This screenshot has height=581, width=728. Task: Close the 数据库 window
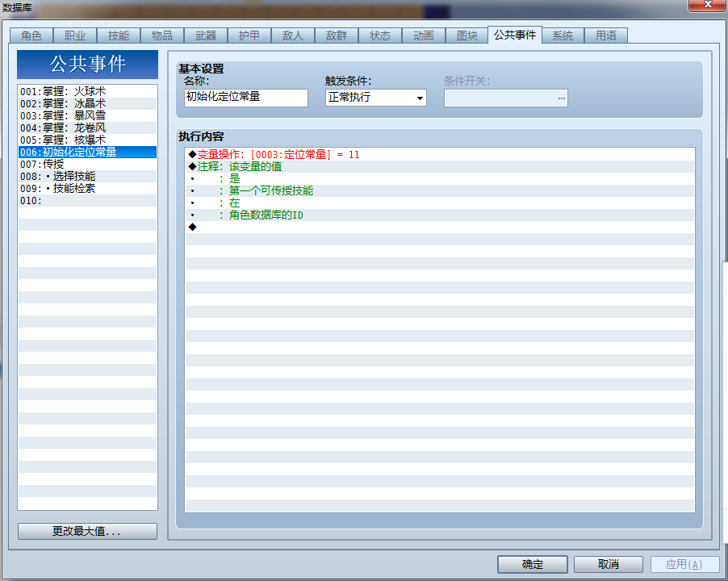tap(708, 5)
